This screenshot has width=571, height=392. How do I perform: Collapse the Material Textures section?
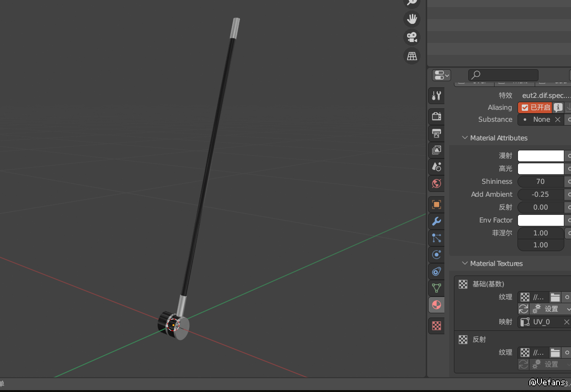point(464,264)
